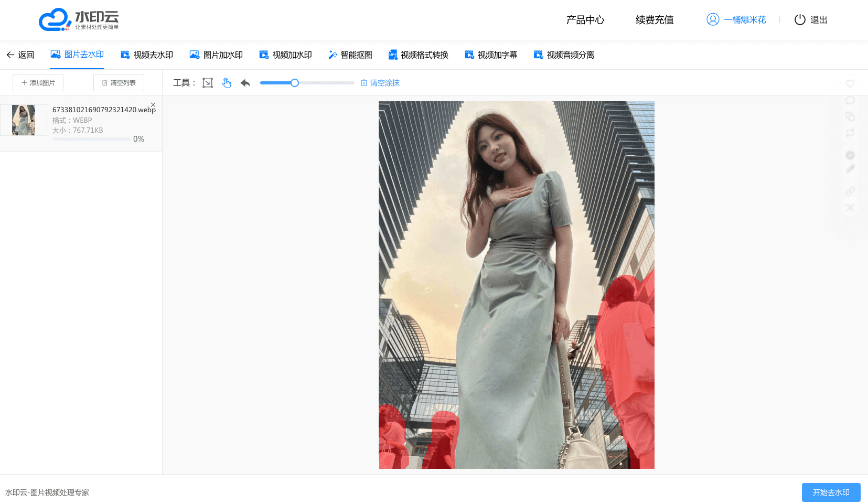The image size is (868, 504).
Task: Click the 0% progress bar
Action: (x=91, y=139)
